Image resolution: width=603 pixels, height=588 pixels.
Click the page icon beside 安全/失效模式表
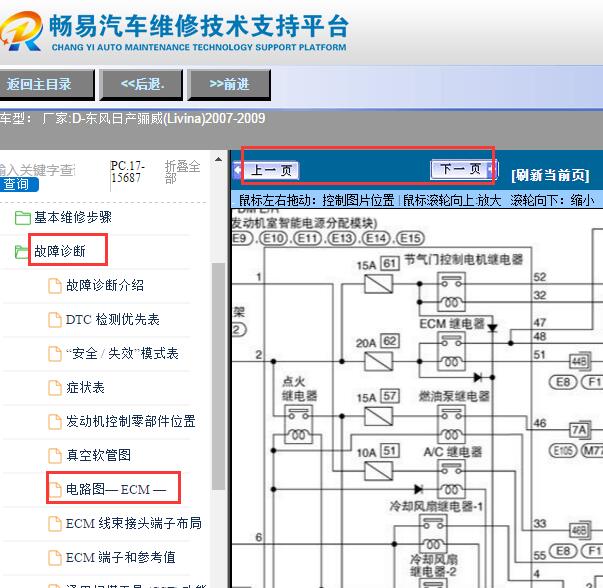[x=55, y=354]
